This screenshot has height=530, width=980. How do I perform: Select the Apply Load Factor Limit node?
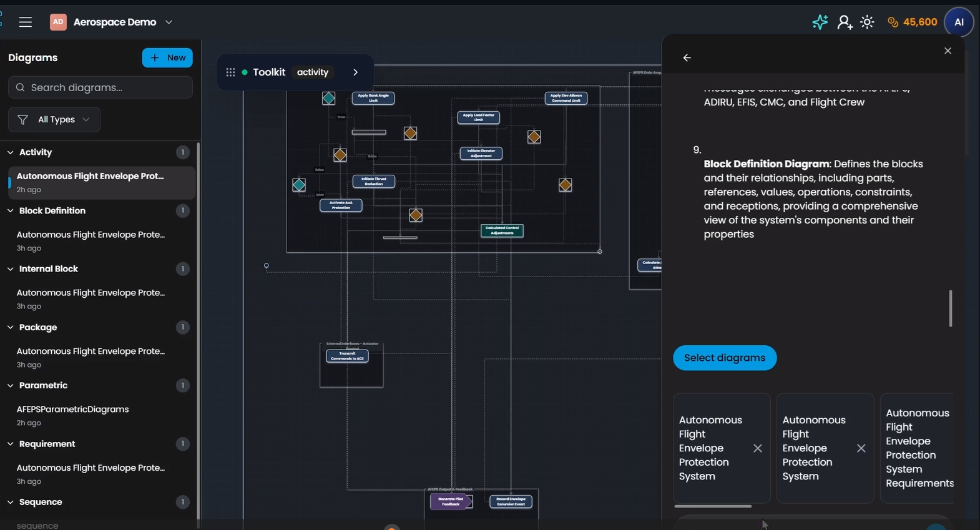click(x=479, y=117)
